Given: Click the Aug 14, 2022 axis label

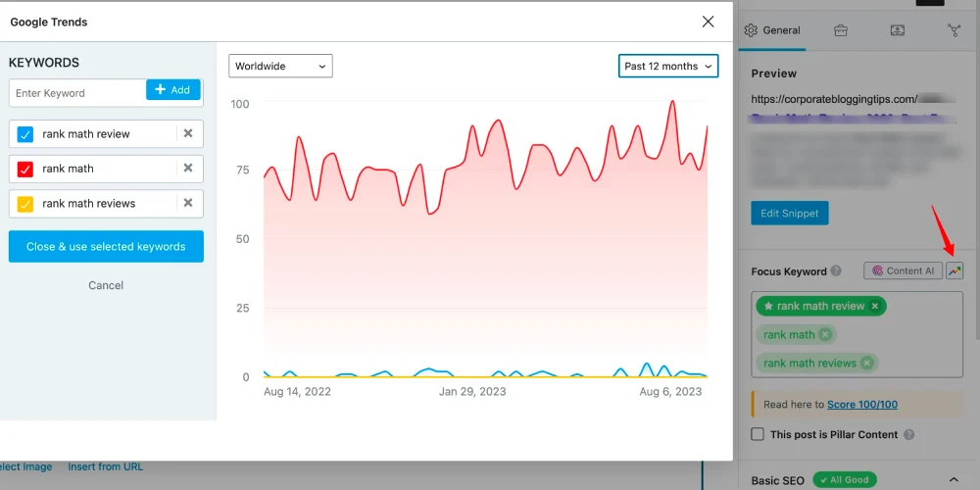Looking at the screenshot, I should (298, 392).
